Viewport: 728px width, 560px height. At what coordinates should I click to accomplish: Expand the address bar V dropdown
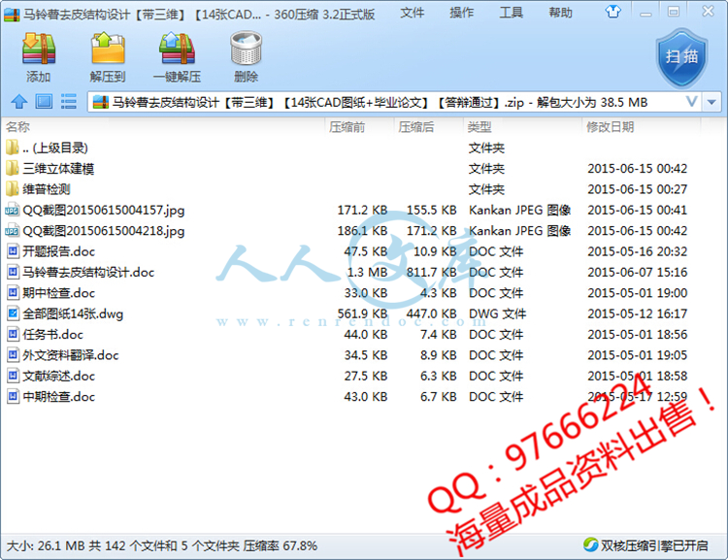coord(691,102)
